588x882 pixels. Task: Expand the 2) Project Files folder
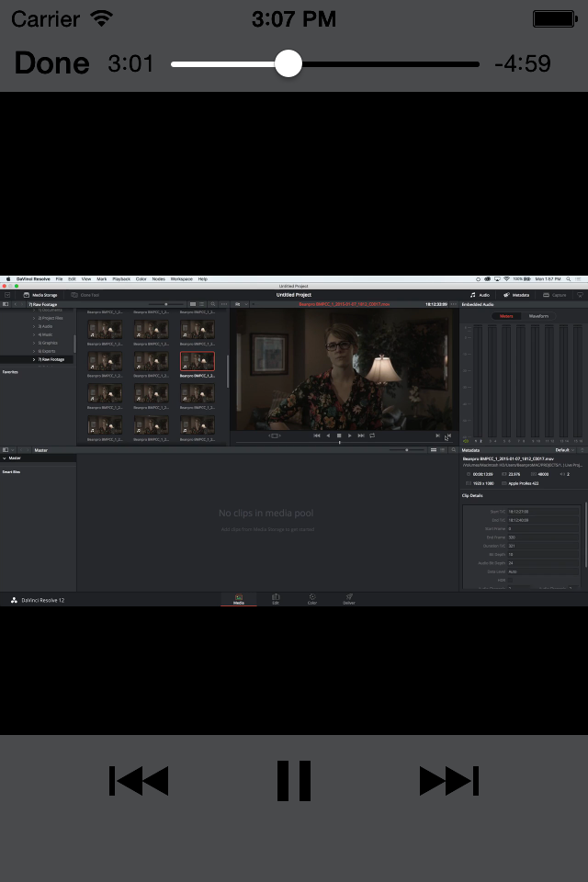pyautogui.click(x=34, y=319)
